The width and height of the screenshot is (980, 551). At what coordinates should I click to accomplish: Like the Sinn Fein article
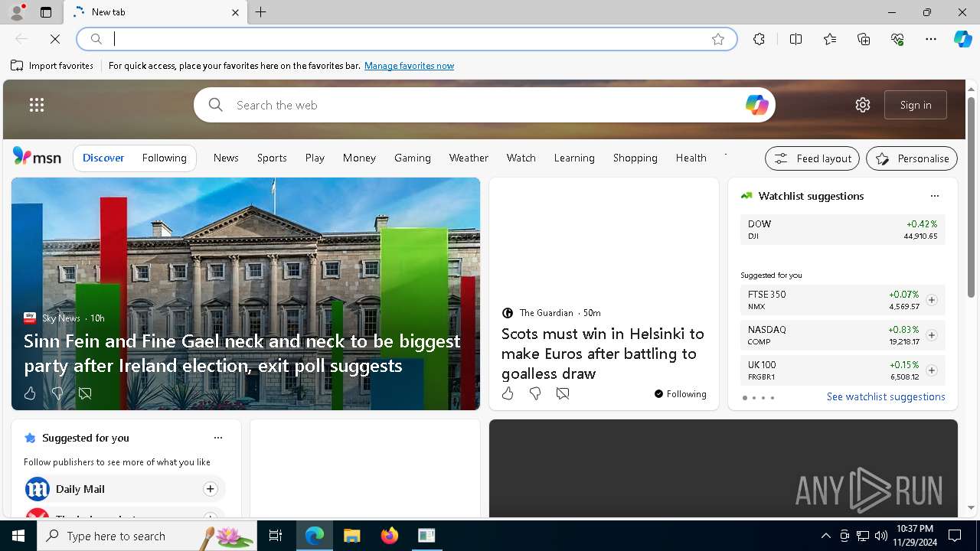pos(30,393)
